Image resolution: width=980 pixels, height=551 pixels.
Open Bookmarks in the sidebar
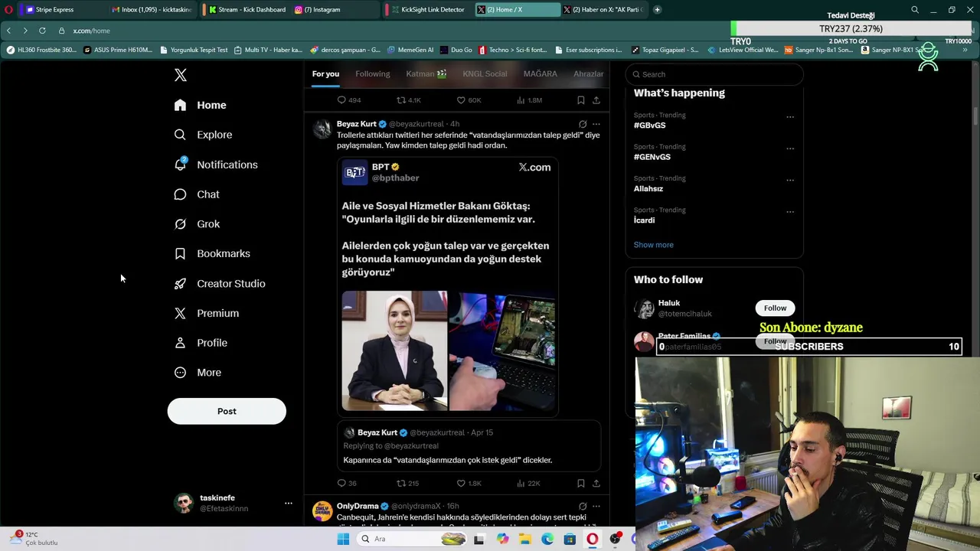click(212, 253)
